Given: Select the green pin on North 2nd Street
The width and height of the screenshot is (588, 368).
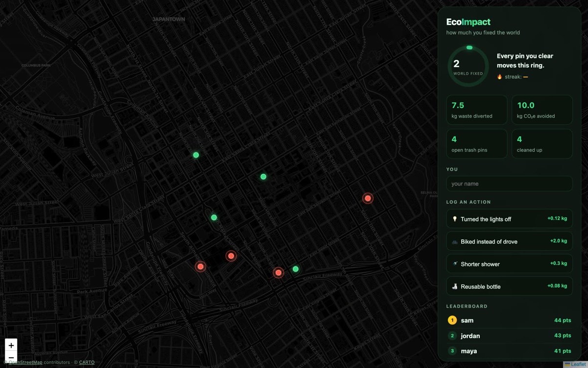Looking at the screenshot, I should tap(196, 155).
